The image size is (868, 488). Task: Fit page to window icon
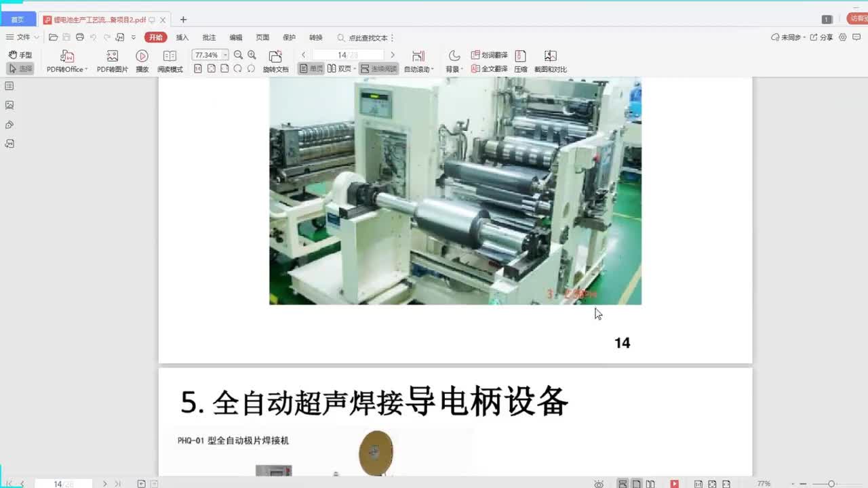tap(212, 68)
